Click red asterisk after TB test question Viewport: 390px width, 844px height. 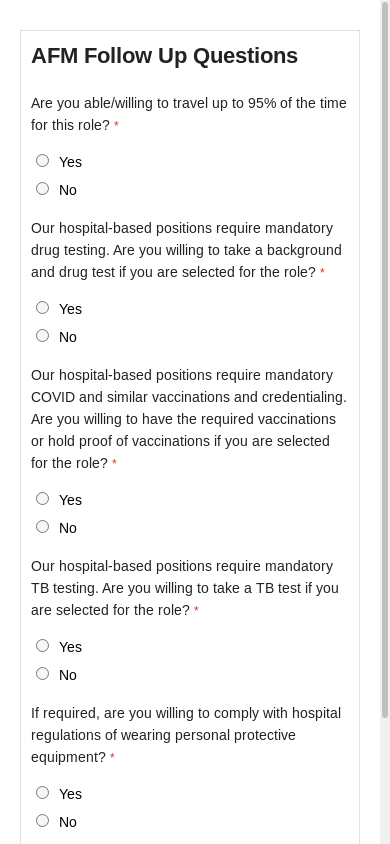[196, 610]
